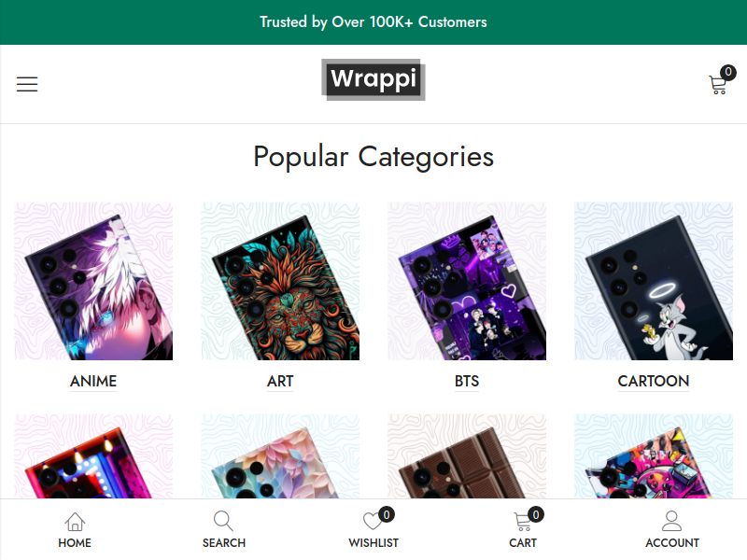Open the ANIME category link
This screenshot has width=747, height=560.
(x=93, y=381)
